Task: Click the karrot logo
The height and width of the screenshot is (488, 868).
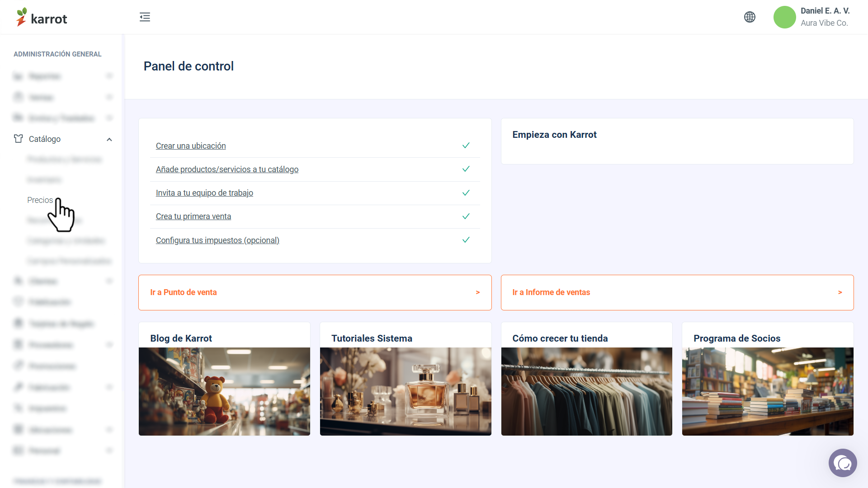Action: (42, 17)
